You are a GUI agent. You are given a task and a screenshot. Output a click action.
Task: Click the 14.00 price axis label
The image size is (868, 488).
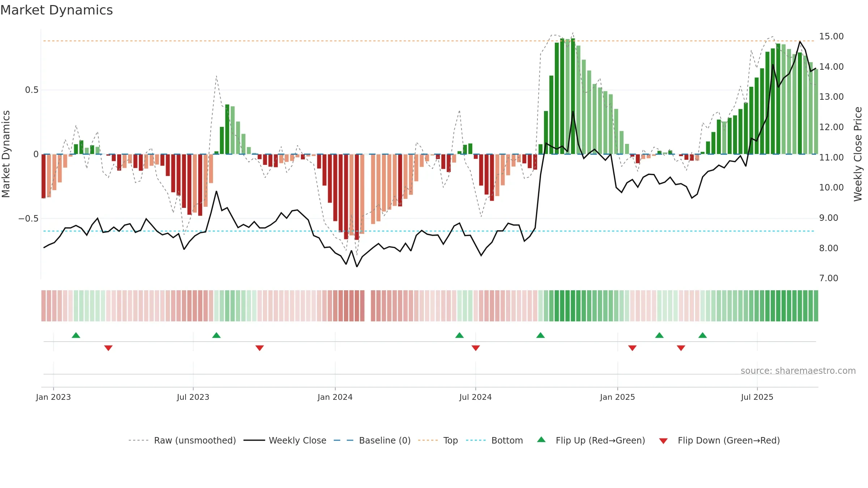pos(831,67)
